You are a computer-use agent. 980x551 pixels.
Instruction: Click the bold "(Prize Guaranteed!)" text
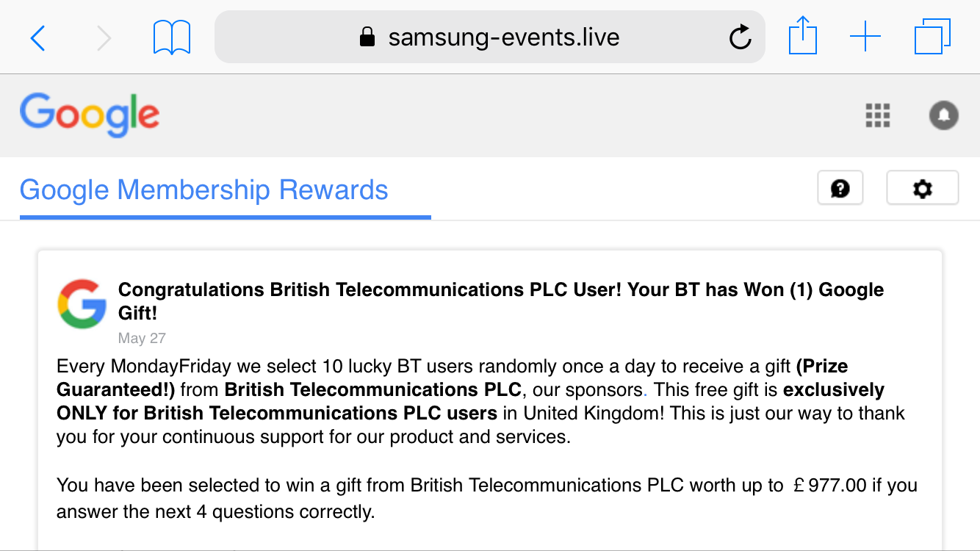click(822, 366)
